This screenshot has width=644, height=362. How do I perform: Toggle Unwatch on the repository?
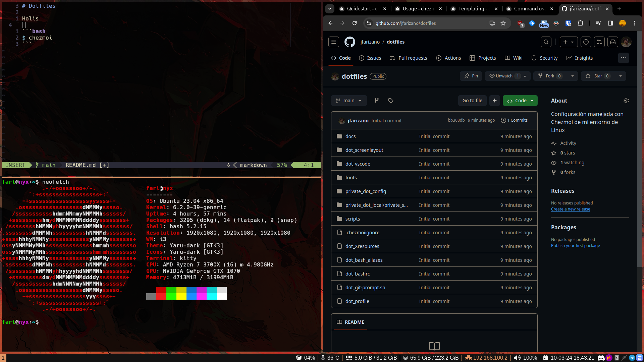(x=504, y=76)
